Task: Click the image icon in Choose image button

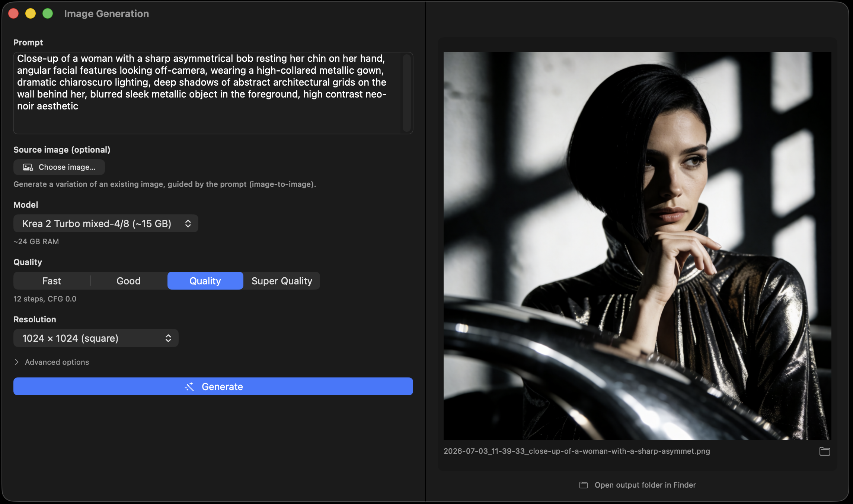Action: 28,167
